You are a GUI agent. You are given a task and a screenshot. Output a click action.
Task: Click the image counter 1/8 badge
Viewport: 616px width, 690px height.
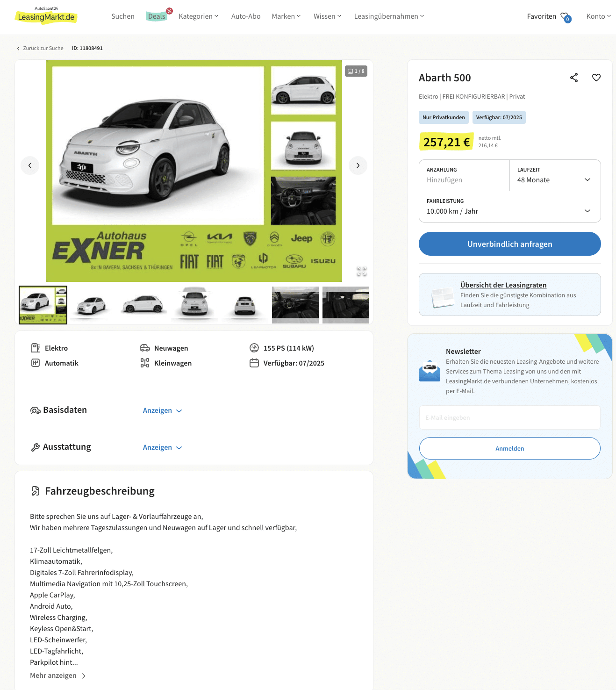point(356,71)
